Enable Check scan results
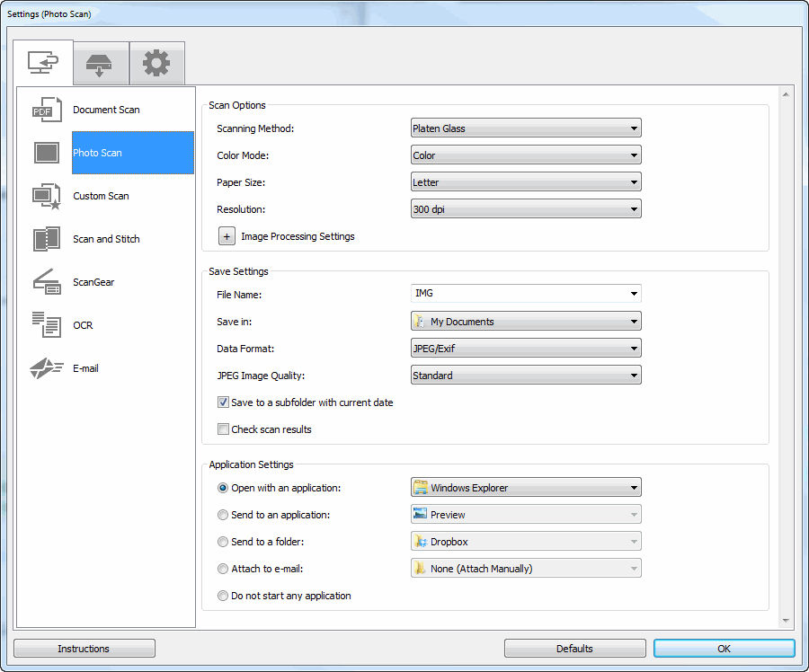 coord(223,429)
